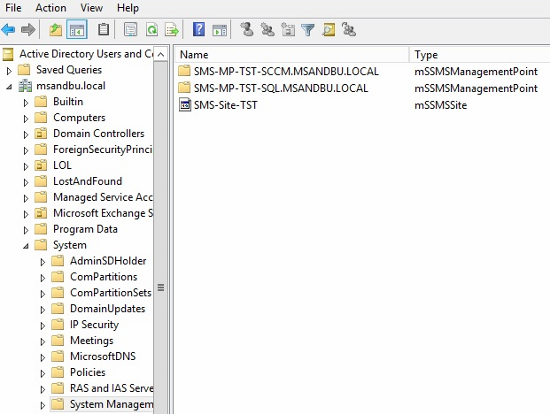This screenshot has width=550, height=414.
Task: Select the SMS-Site-TST object icon
Action: click(185, 105)
